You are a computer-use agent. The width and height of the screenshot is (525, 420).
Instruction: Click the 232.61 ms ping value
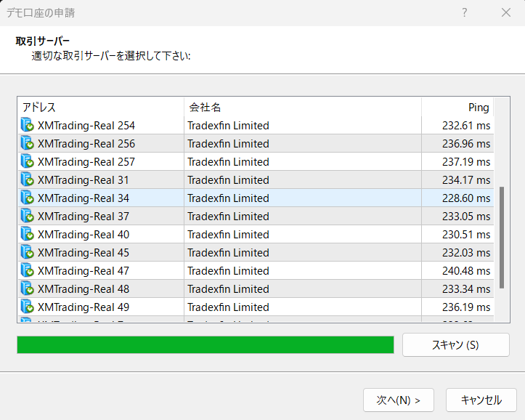pyautogui.click(x=466, y=126)
